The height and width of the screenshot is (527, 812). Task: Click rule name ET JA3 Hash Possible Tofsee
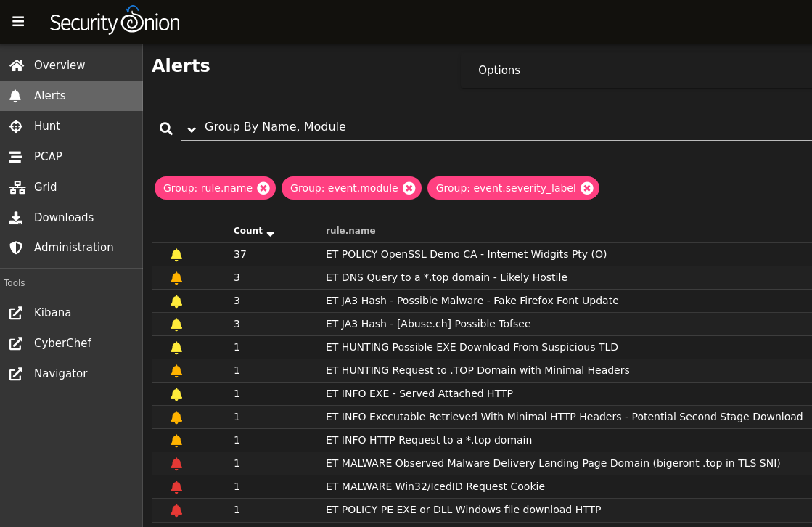(428, 324)
